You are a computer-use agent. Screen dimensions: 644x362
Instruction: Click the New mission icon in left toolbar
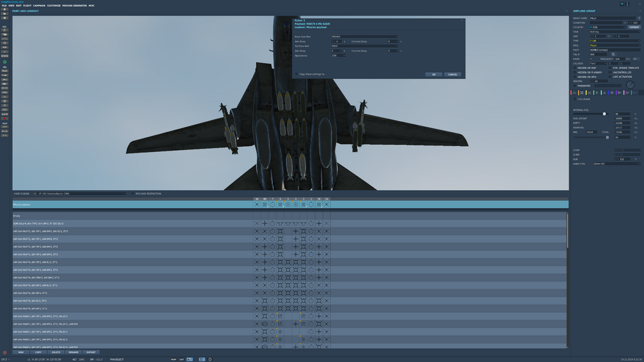5,10
